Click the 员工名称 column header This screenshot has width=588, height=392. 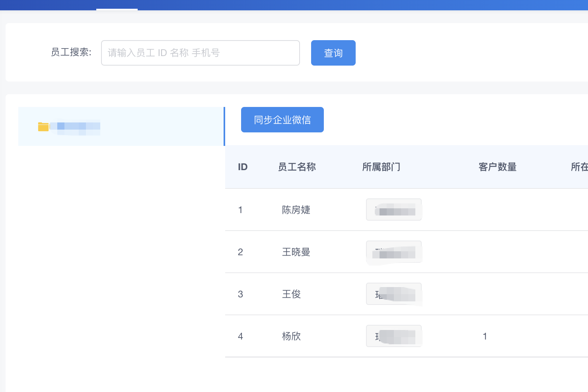coord(297,167)
